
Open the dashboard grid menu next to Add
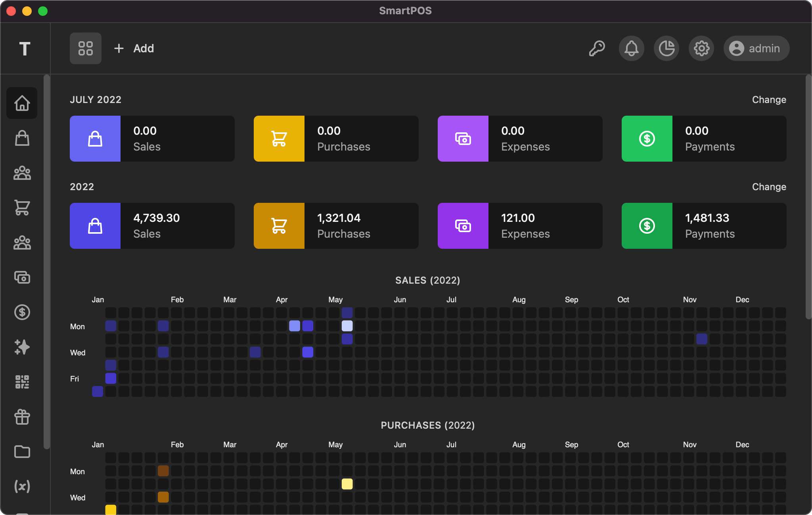(86, 48)
